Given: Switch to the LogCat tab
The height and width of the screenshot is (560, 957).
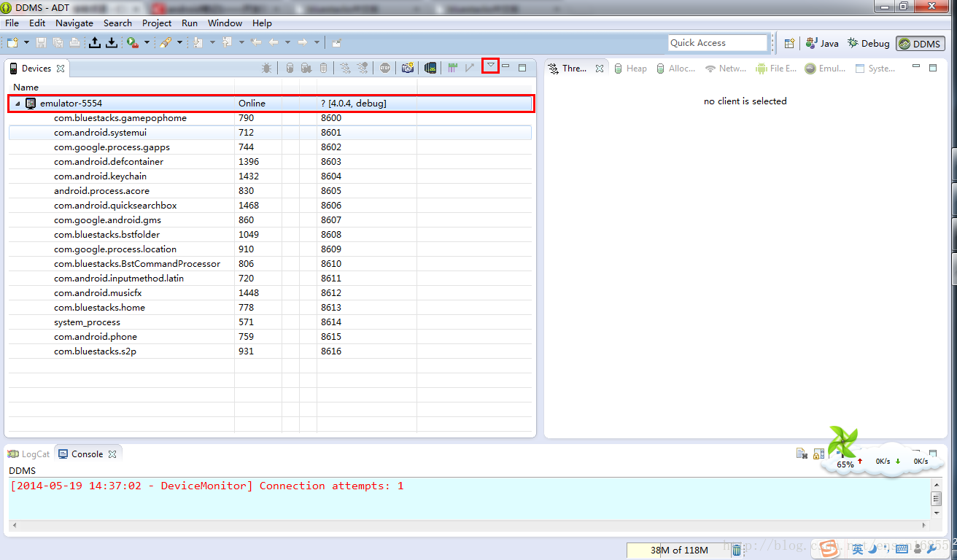Looking at the screenshot, I should click(x=28, y=454).
